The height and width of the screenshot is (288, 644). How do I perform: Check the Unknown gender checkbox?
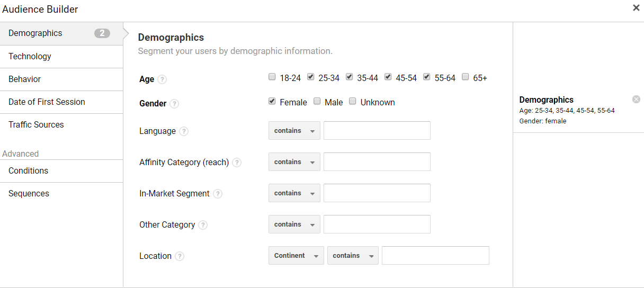tap(353, 101)
